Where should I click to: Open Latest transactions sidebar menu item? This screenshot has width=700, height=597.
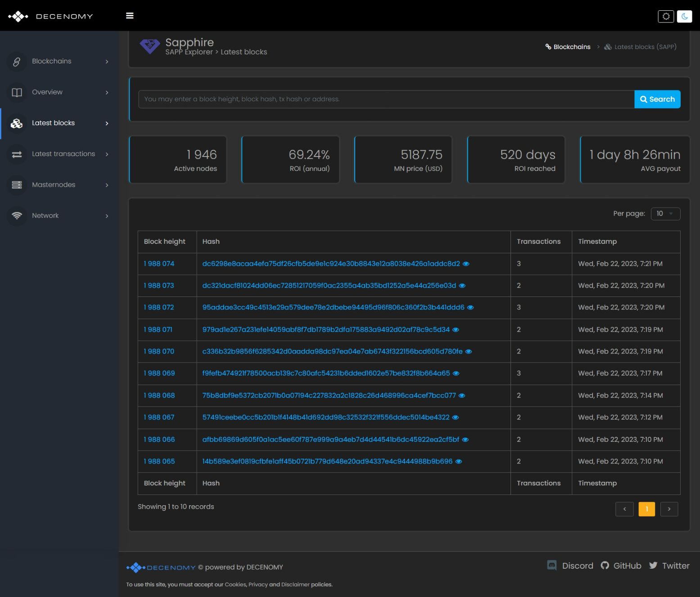click(x=59, y=154)
